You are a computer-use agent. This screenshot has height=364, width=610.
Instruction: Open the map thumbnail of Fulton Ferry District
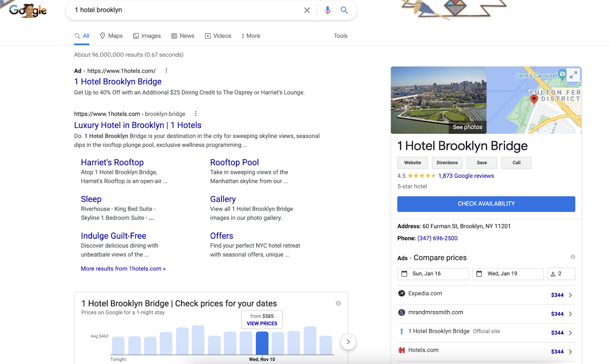(534, 100)
